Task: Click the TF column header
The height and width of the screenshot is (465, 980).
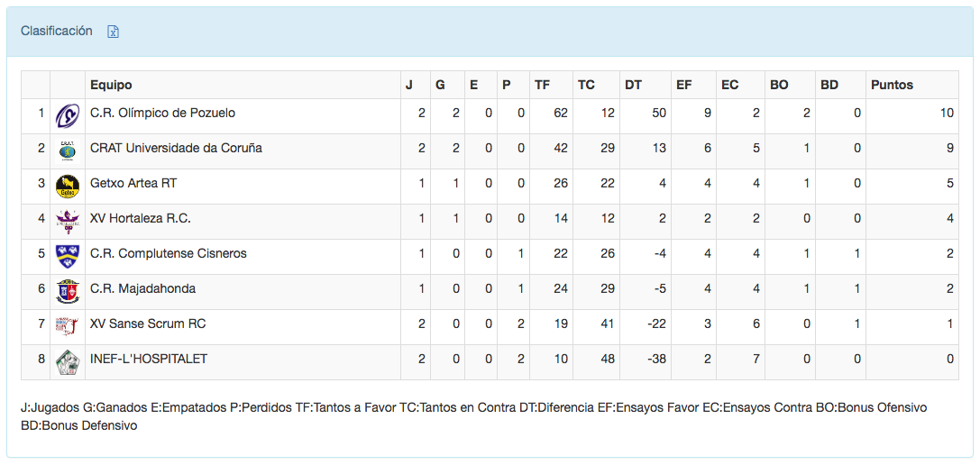Action: pos(542,85)
